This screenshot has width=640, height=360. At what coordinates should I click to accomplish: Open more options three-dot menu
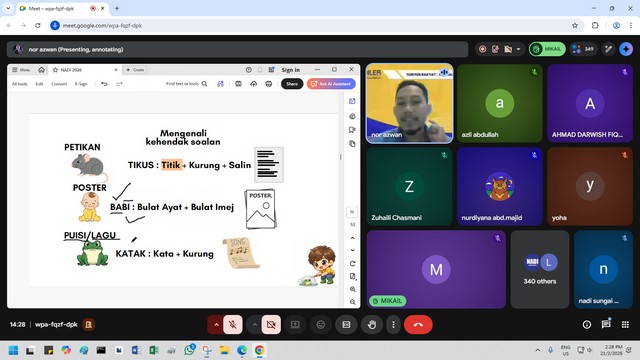click(x=393, y=324)
